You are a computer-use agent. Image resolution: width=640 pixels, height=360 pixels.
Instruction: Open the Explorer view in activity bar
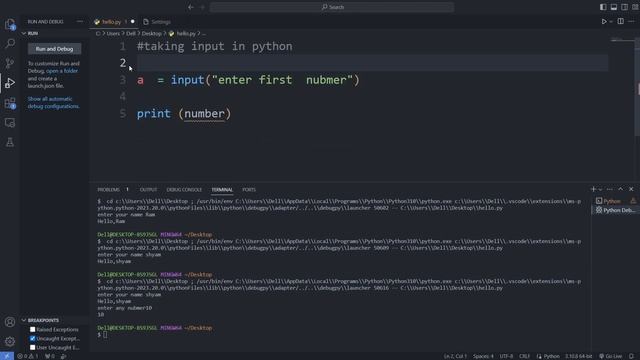tap(10, 24)
